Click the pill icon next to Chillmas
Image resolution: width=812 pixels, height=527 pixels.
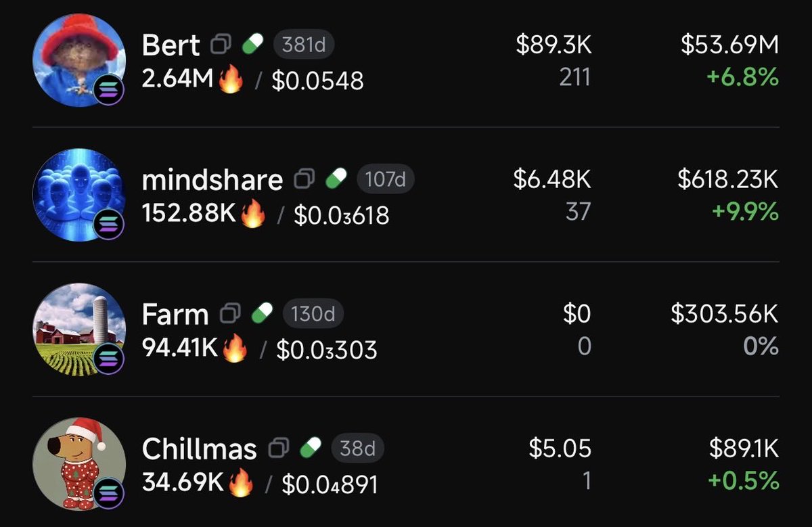311,448
